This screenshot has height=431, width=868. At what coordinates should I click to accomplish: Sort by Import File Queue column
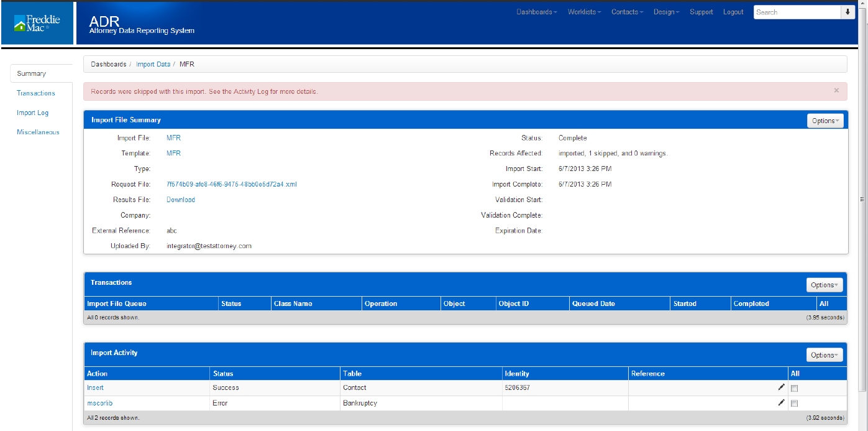(x=117, y=304)
